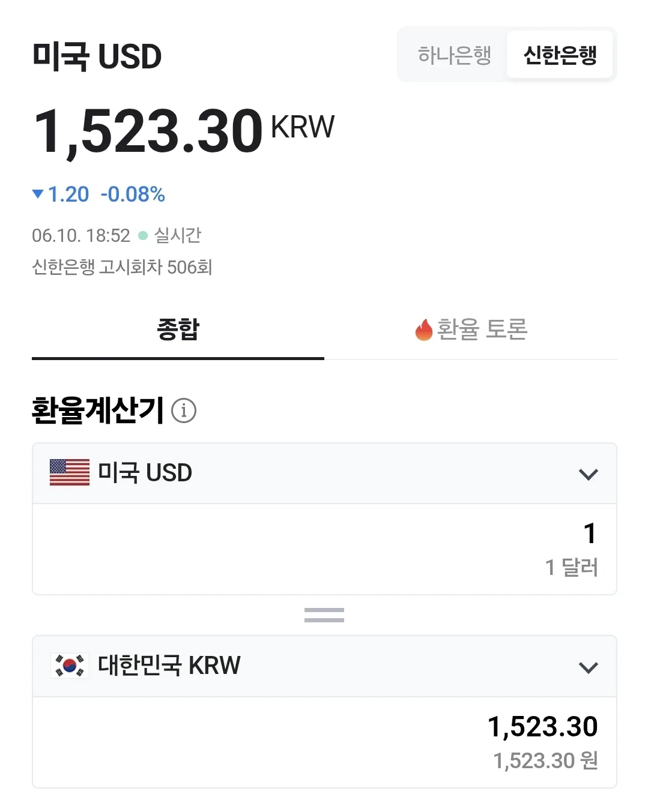The height and width of the screenshot is (812, 648).
Task: Click the 신한은행 고시회차 506회 text
Action: [x=122, y=267]
